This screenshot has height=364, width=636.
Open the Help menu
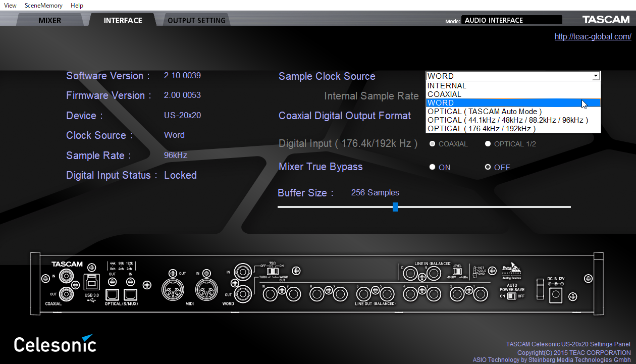tap(77, 5)
